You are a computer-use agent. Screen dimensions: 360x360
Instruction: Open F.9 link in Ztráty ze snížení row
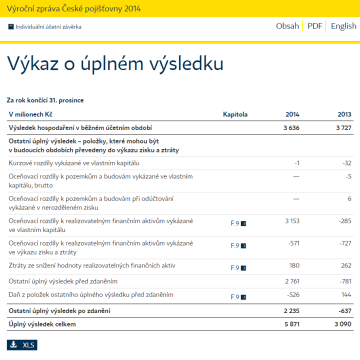click(x=238, y=268)
